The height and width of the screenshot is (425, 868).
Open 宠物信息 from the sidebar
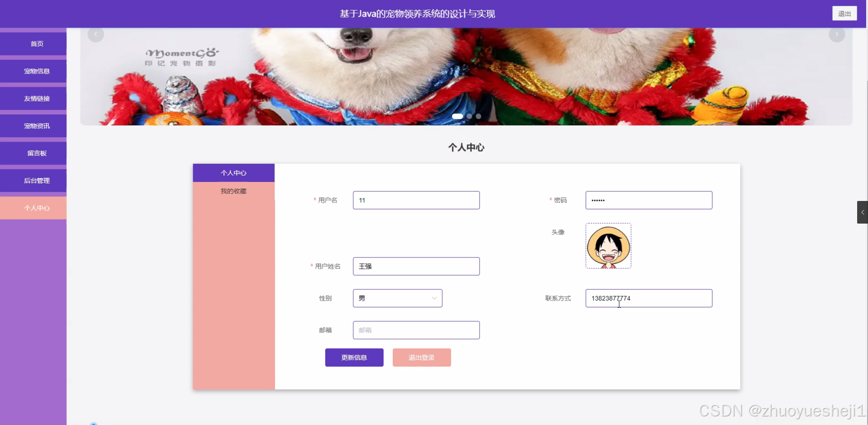(x=33, y=71)
